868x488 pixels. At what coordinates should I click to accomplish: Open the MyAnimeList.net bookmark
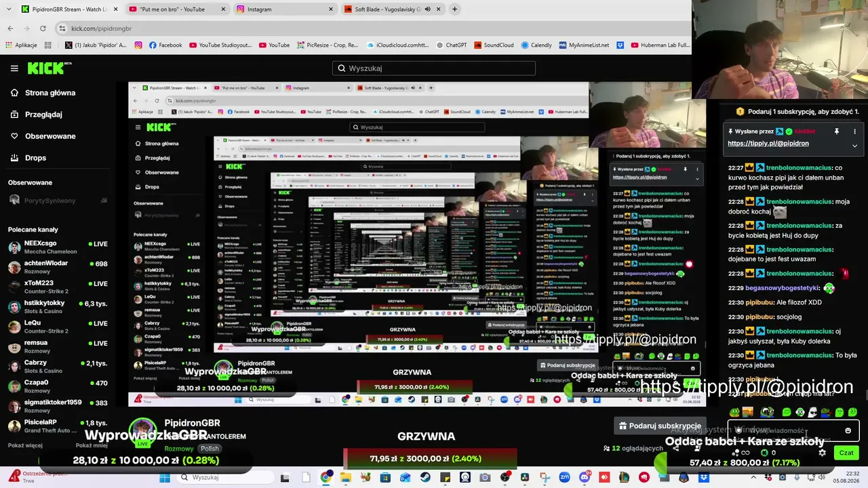point(585,45)
